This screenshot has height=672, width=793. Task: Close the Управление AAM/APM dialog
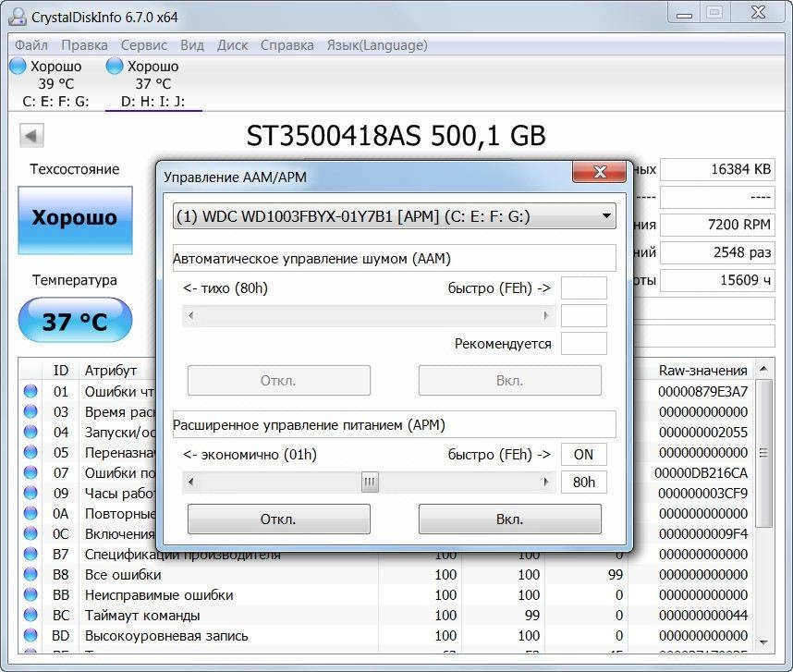[x=599, y=172]
